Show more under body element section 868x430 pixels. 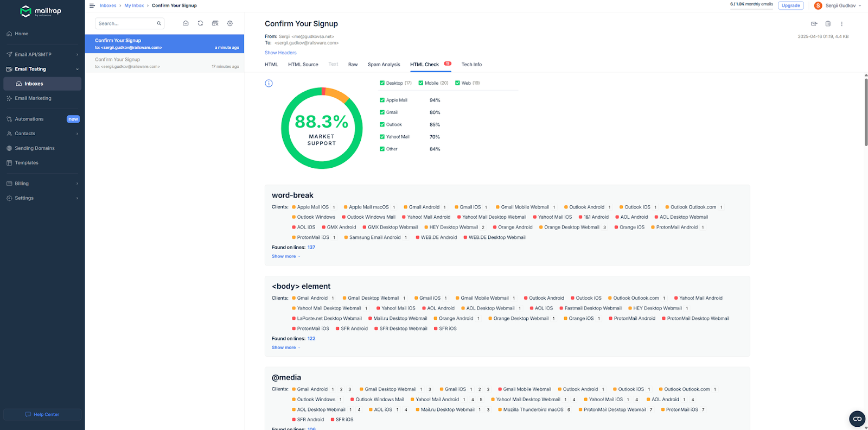click(285, 347)
